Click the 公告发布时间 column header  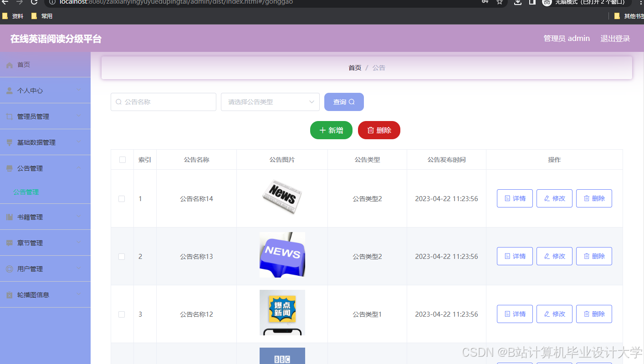pyautogui.click(x=446, y=160)
